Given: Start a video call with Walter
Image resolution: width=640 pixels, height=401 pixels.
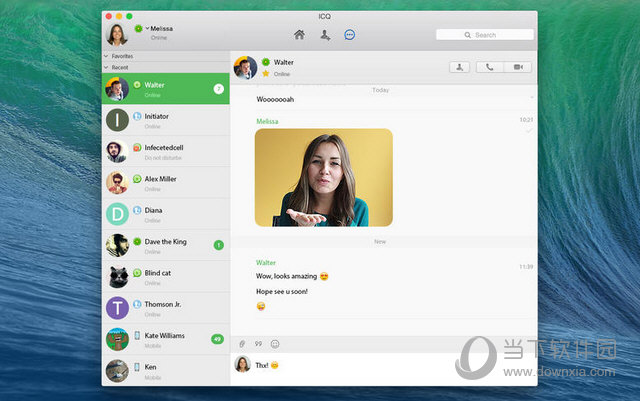Looking at the screenshot, I should pyautogui.click(x=518, y=67).
